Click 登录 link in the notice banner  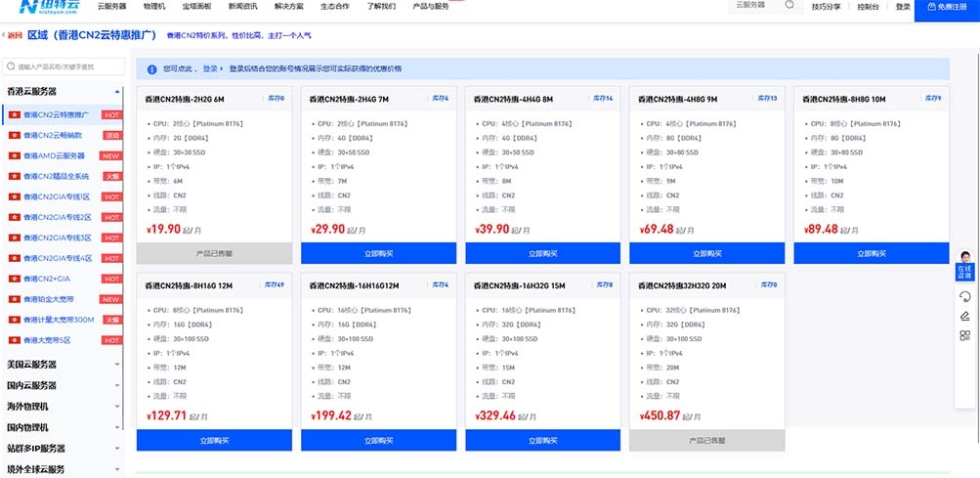(210, 68)
